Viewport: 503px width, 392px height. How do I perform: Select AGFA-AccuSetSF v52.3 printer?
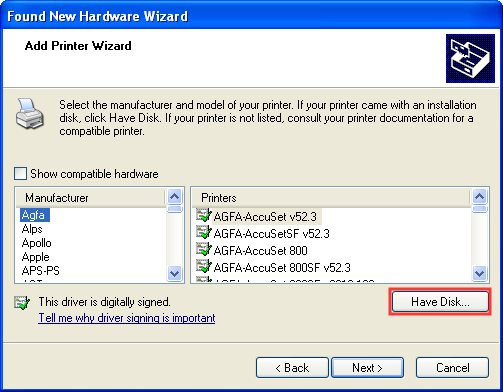271,234
